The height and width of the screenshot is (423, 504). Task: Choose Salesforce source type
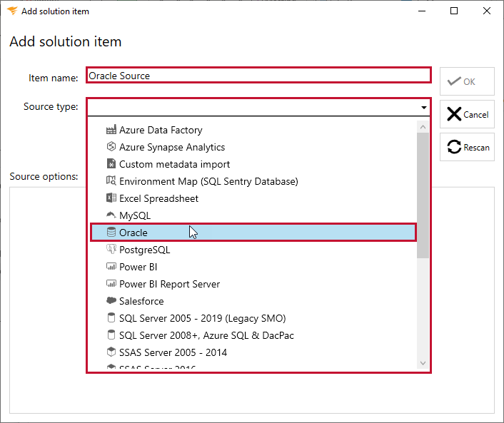click(x=253, y=301)
